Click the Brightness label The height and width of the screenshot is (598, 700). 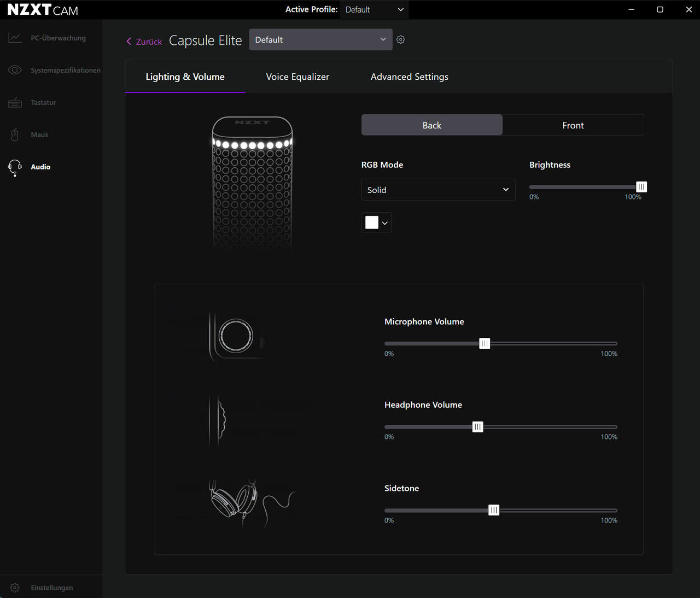550,165
